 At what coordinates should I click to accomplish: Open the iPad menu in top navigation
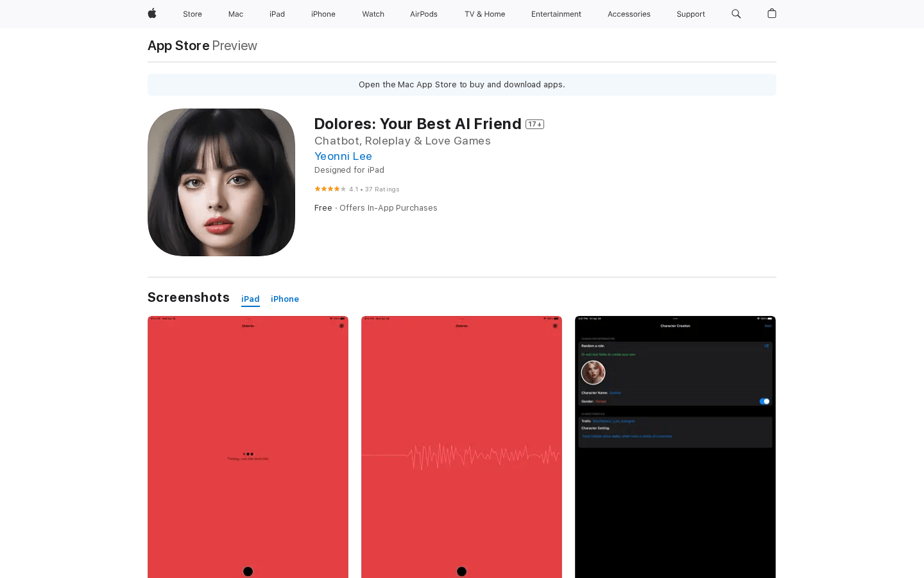pyautogui.click(x=277, y=14)
